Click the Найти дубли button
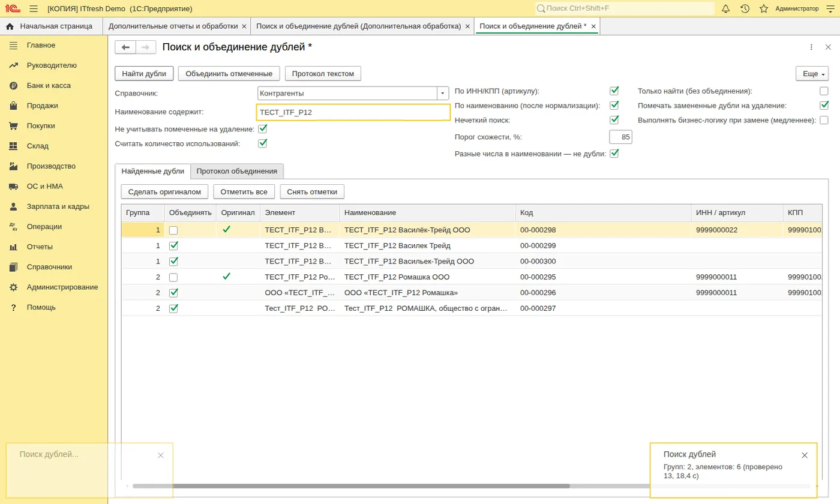Image resolution: width=840 pixels, height=504 pixels. click(144, 74)
